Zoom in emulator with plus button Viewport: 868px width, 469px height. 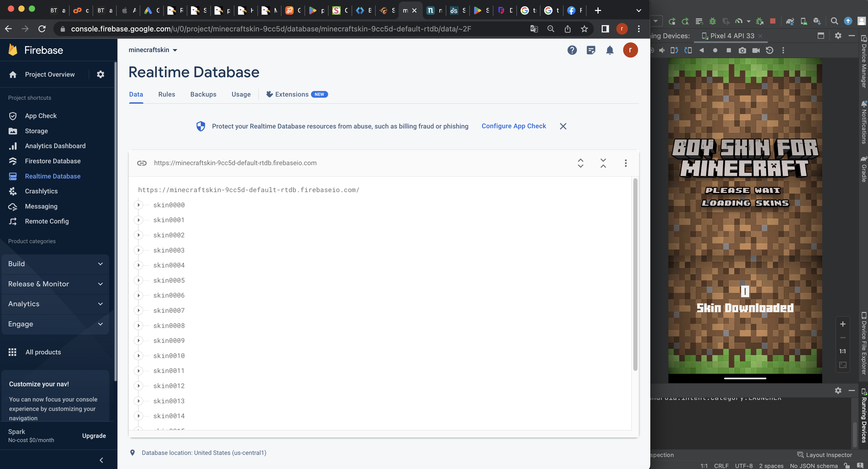[x=842, y=324]
